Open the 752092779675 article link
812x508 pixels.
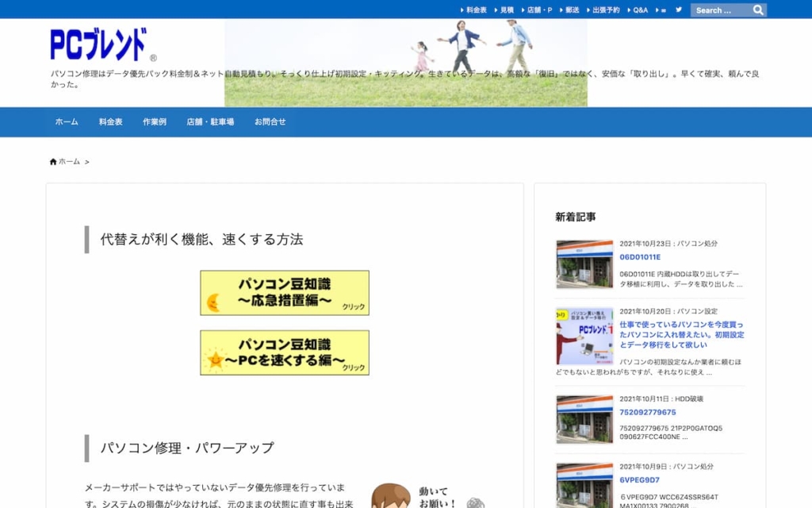pos(646,411)
